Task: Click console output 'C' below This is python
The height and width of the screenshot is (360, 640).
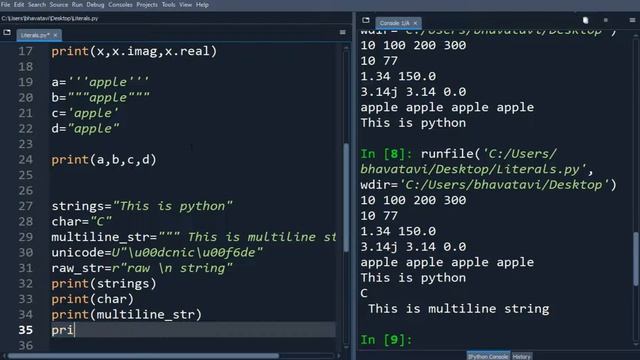Action: coord(364,293)
